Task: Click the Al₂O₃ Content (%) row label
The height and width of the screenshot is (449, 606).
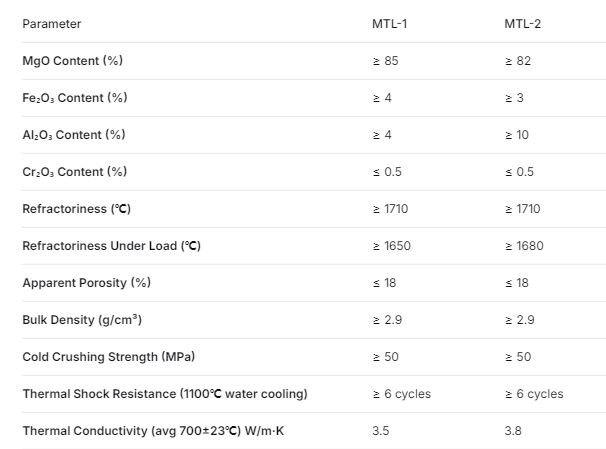Action: pos(74,135)
